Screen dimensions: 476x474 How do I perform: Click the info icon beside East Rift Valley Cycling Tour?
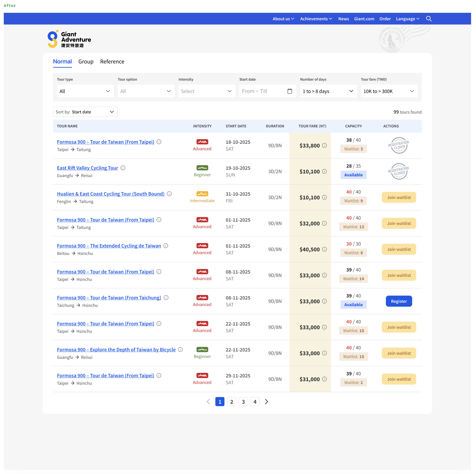pyautogui.click(x=123, y=168)
